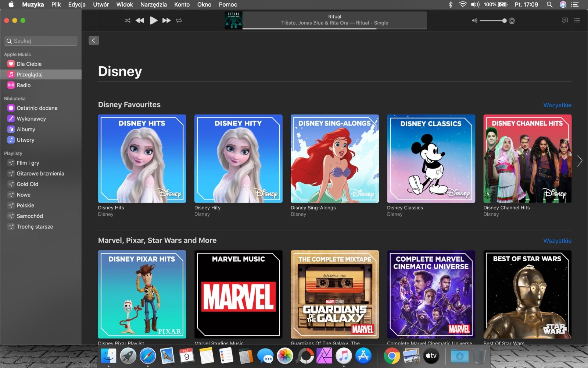
Task: Skip to previous track
Action: point(140,21)
